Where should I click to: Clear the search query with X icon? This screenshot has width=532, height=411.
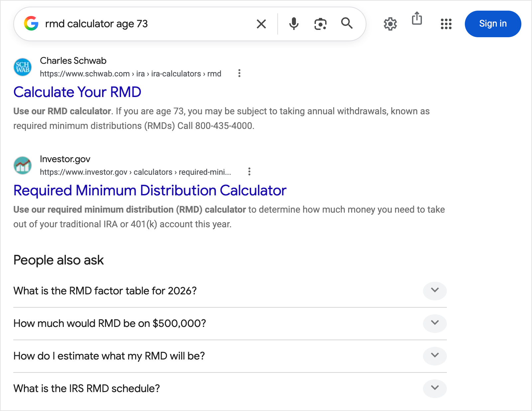261,24
